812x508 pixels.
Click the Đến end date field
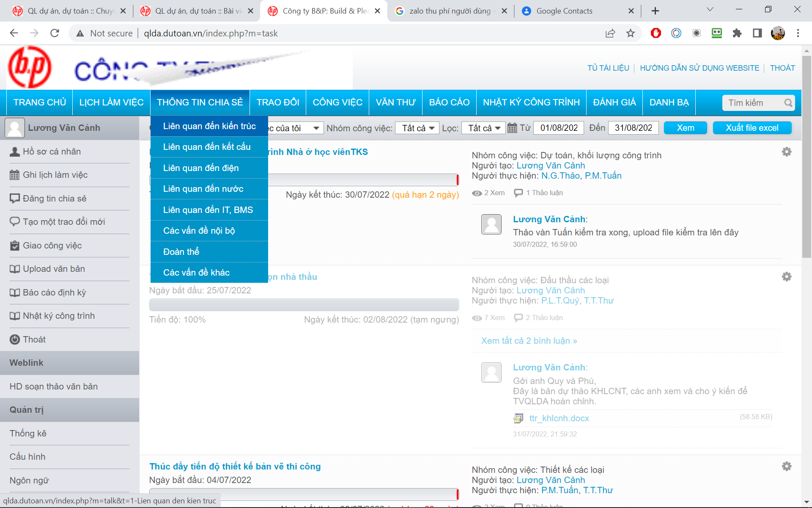[633, 128]
